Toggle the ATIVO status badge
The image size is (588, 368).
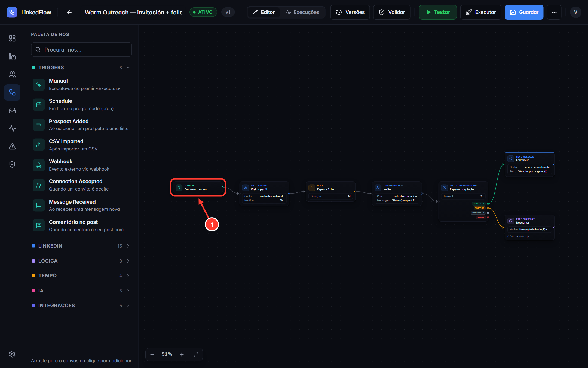coord(203,12)
